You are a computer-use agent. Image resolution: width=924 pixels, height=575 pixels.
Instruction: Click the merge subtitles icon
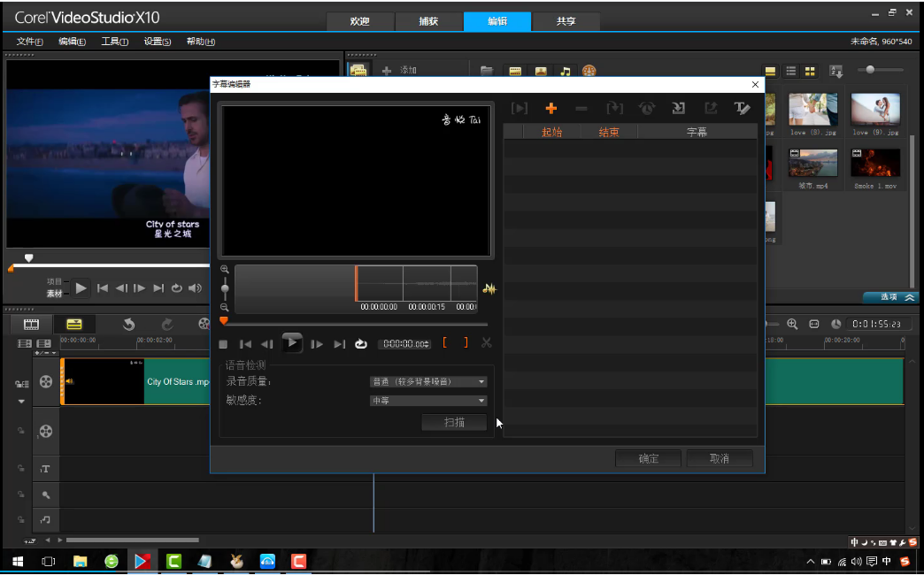(614, 109)
